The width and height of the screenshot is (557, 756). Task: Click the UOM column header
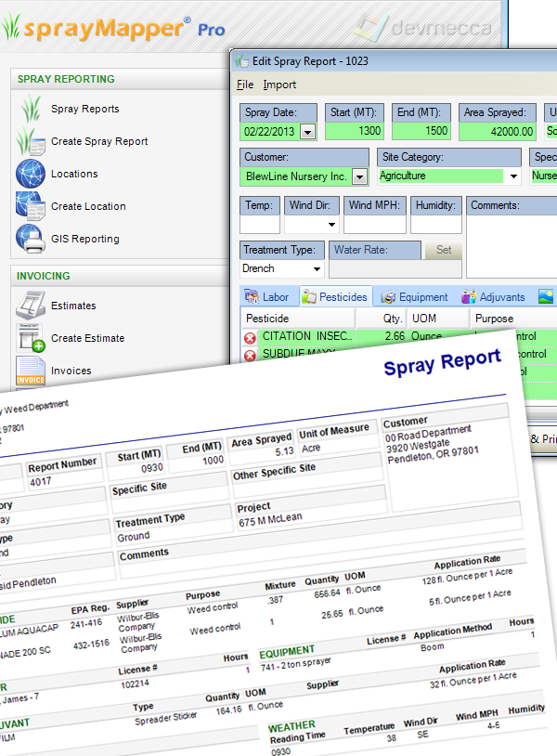pos(438,319)
